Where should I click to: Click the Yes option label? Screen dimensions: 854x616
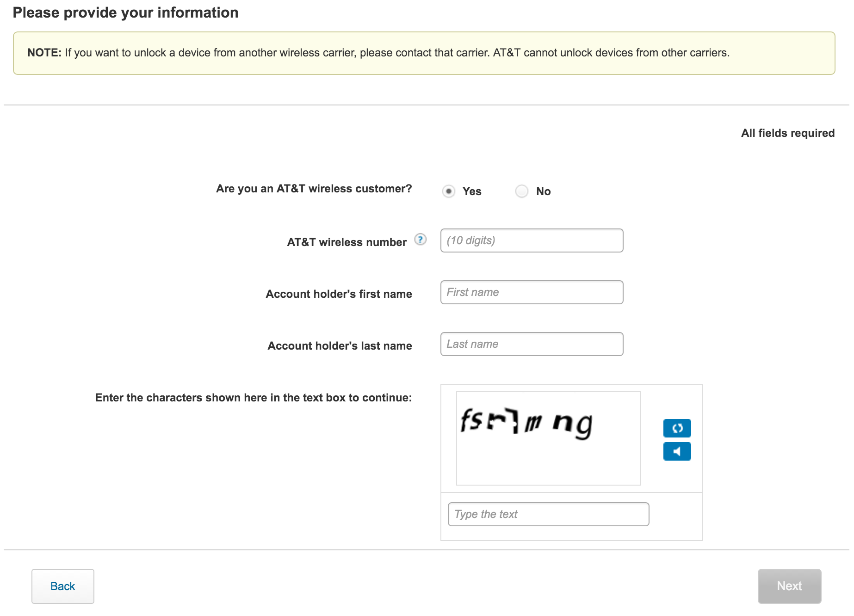(472, 191)
